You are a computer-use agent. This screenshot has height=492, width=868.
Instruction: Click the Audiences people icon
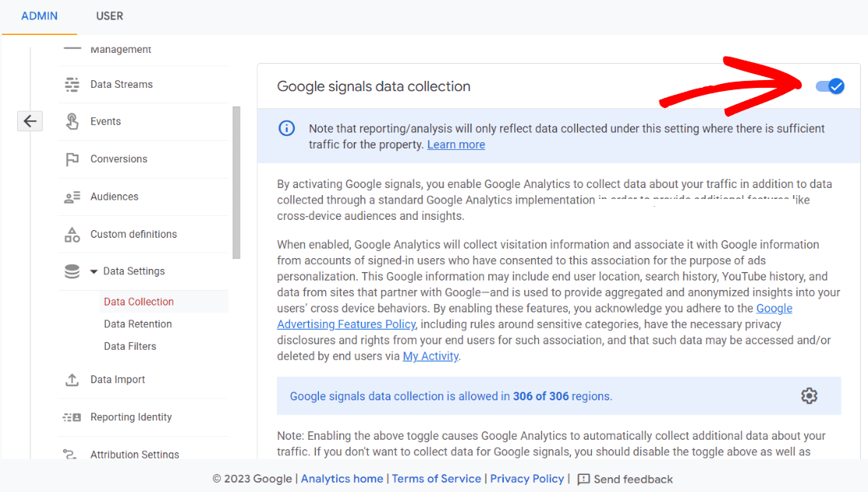coord(72,196)
